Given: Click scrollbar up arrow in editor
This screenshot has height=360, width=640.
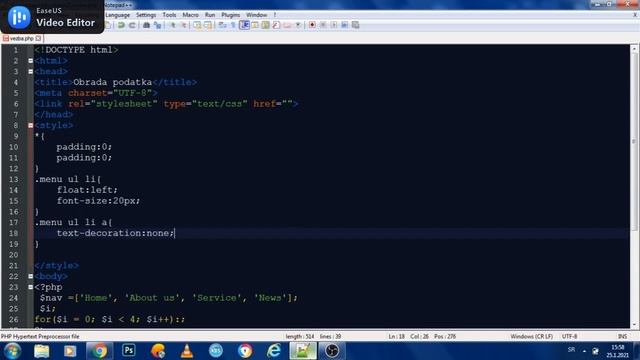Looking at the screenshot, I should (x=634, y=49).
